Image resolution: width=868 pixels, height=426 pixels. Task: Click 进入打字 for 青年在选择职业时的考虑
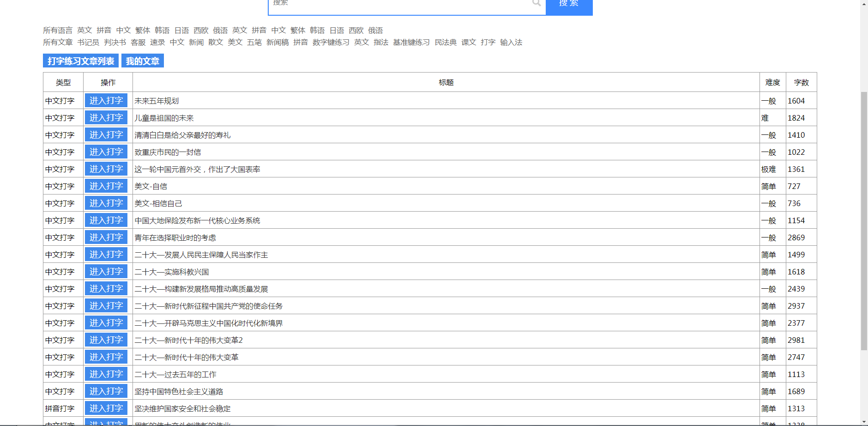pos(106,237)
